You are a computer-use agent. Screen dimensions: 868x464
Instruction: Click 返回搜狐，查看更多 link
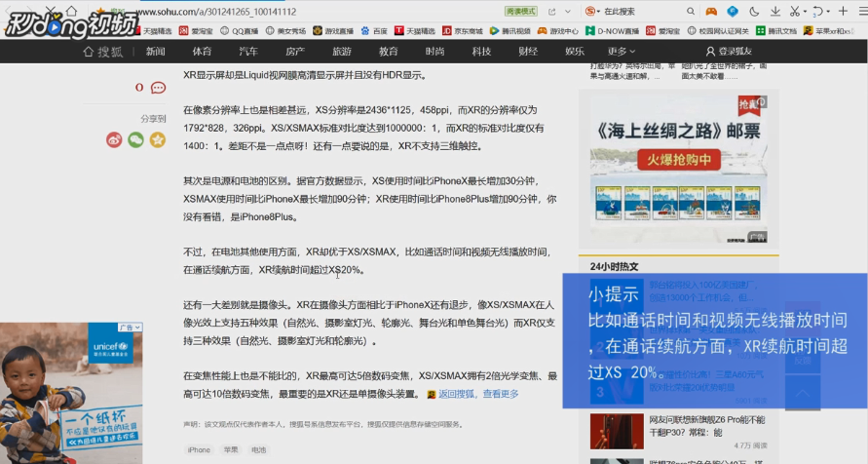tap(478, 394)
